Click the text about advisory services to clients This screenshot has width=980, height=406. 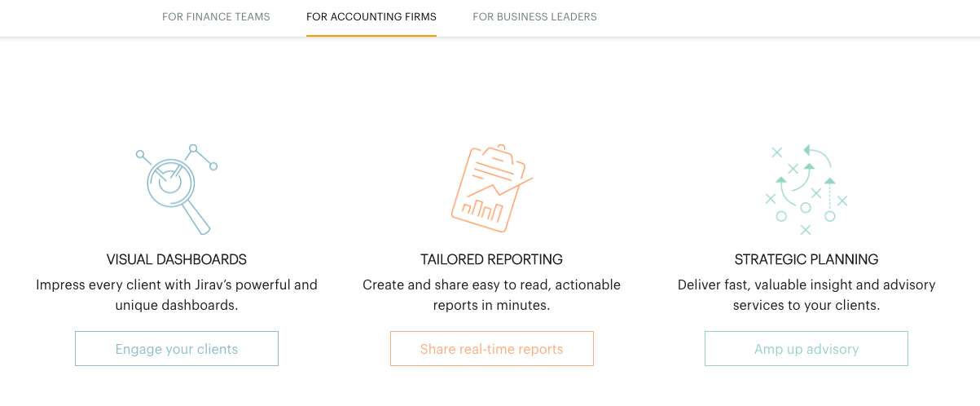(x=806, y=295)
